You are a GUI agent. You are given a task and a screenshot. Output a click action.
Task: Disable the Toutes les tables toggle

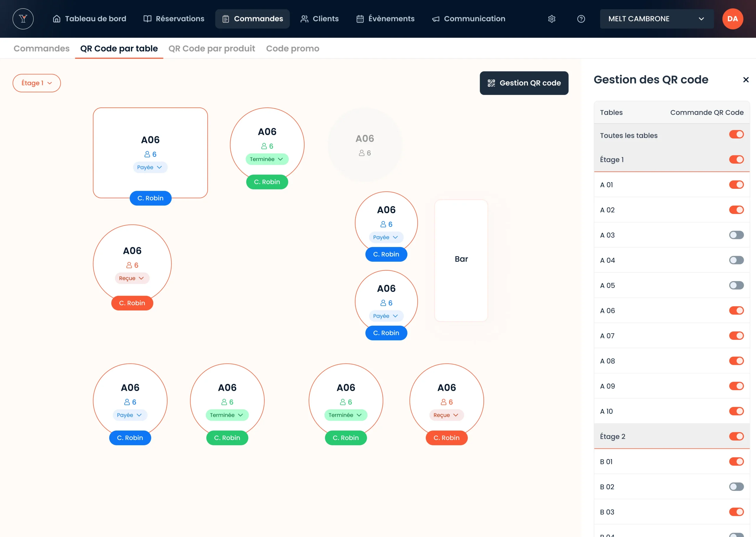(736, 134)
